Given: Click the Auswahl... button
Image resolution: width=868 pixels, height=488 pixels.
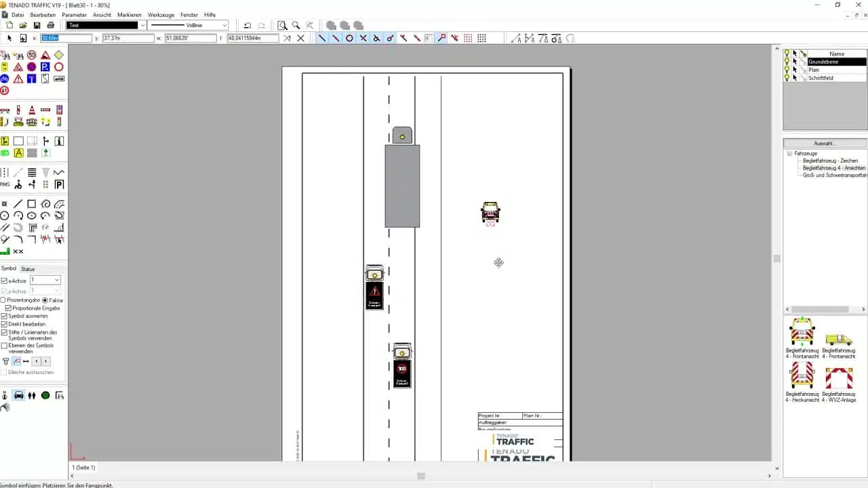Looking at the screenshot, I should (825, 143).
